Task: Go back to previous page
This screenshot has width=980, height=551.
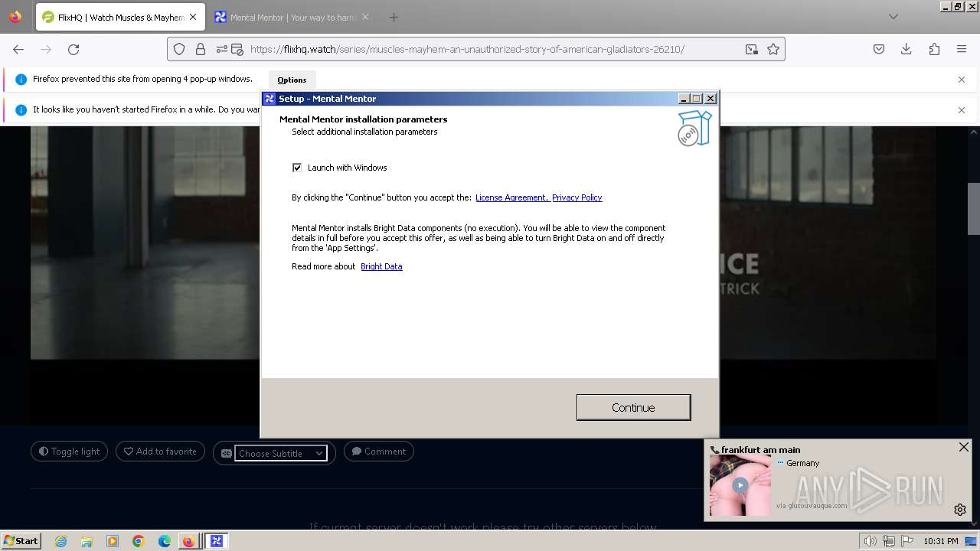Action: (x=18, y=49)
